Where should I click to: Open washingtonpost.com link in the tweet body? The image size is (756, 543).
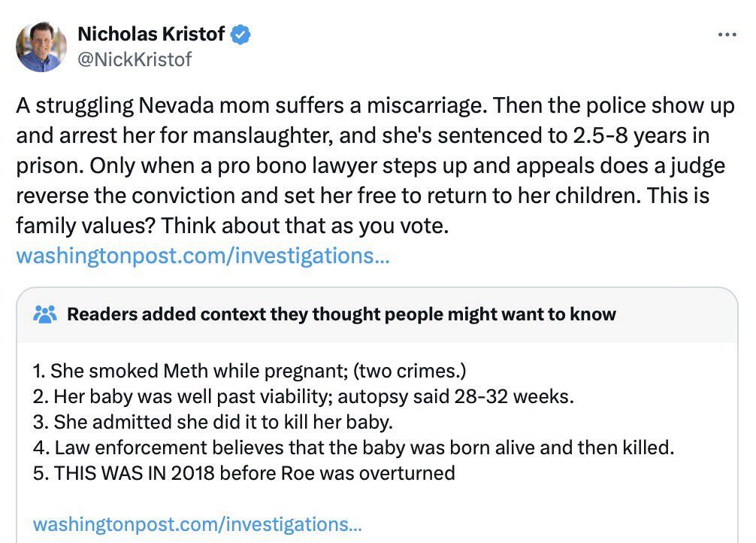click(x=202, y=256)
